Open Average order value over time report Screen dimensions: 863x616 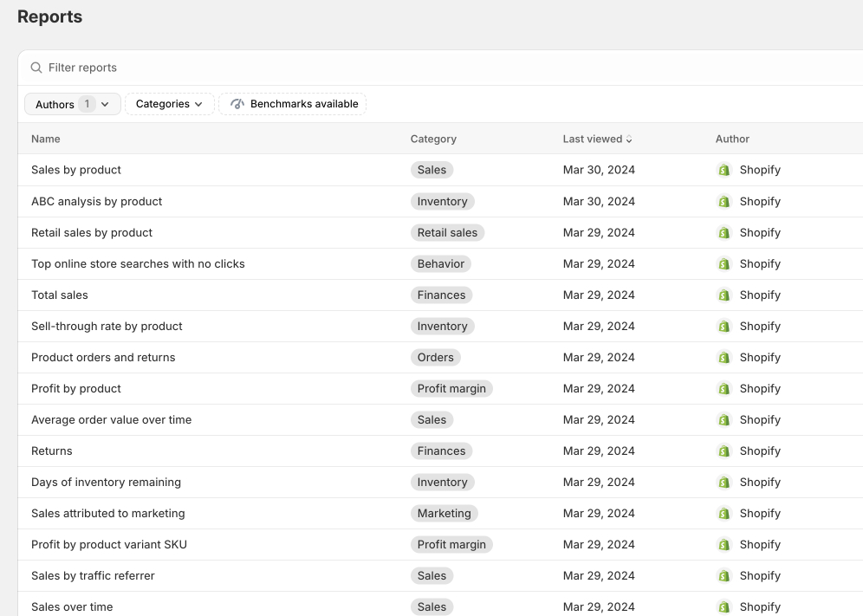112,420
